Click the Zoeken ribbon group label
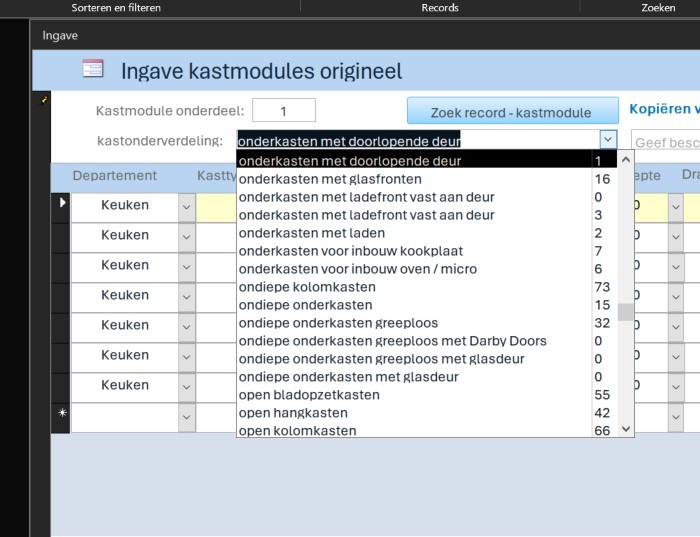This screenshot has height=537, width=700. coord(658,8)
